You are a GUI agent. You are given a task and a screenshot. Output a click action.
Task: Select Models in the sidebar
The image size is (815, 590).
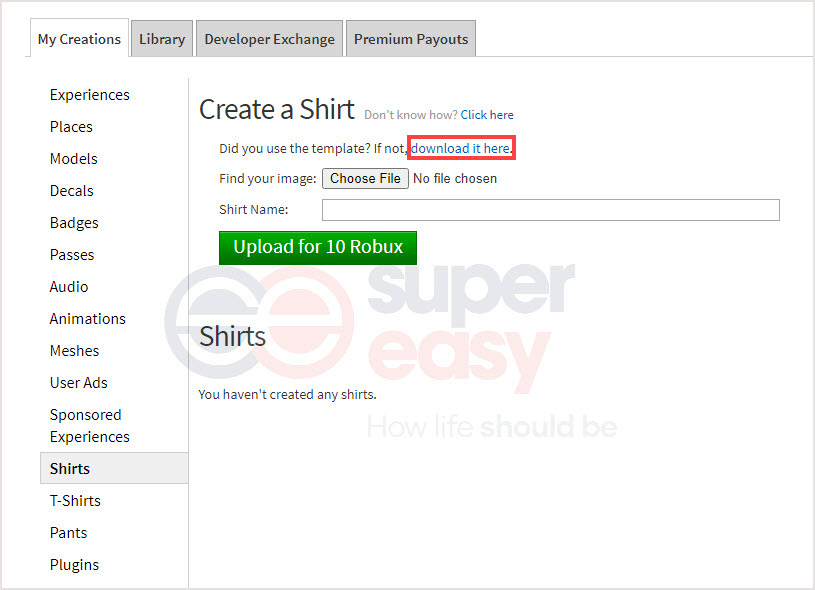tap(73, 159)
